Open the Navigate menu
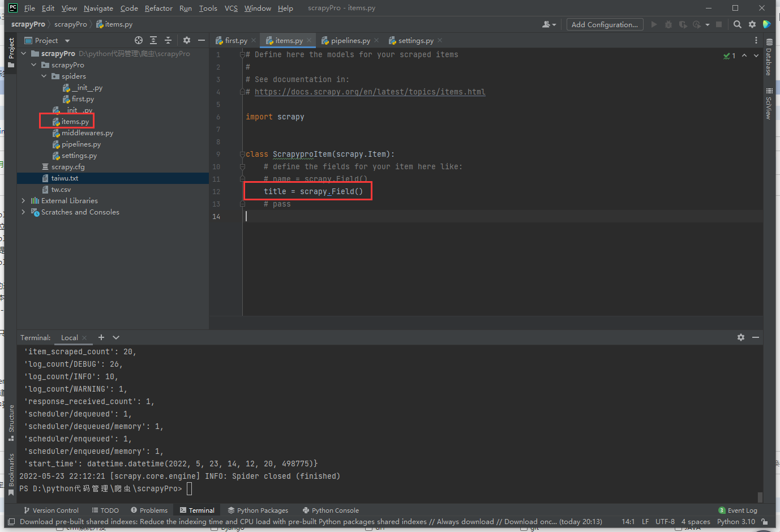The image size is (780, 532). pyautogui.click(x=98, y=8)
